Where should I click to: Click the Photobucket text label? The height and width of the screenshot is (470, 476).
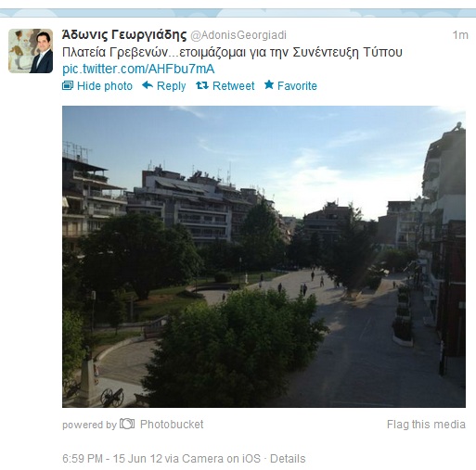tap(172, 424)
